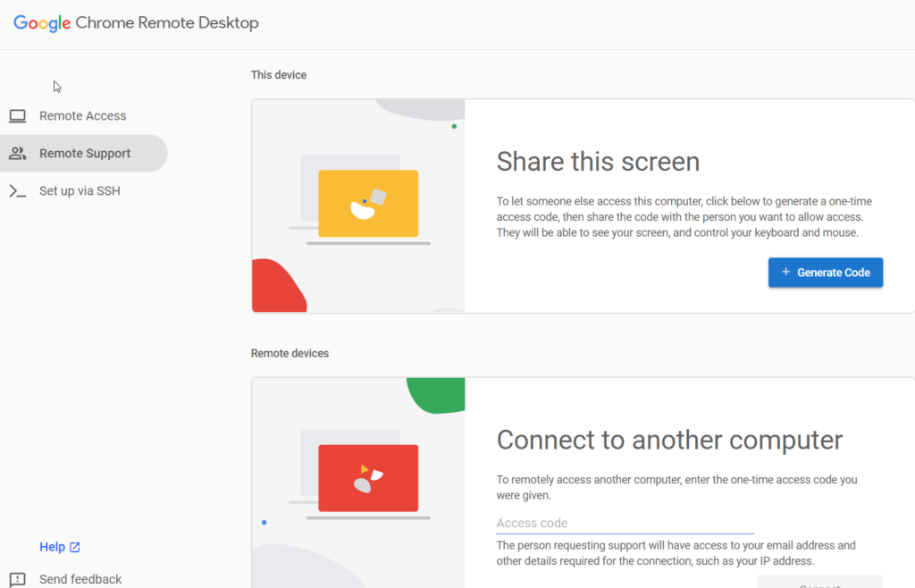
Task: Focus the Access code input field
Action: coord(625,524)
